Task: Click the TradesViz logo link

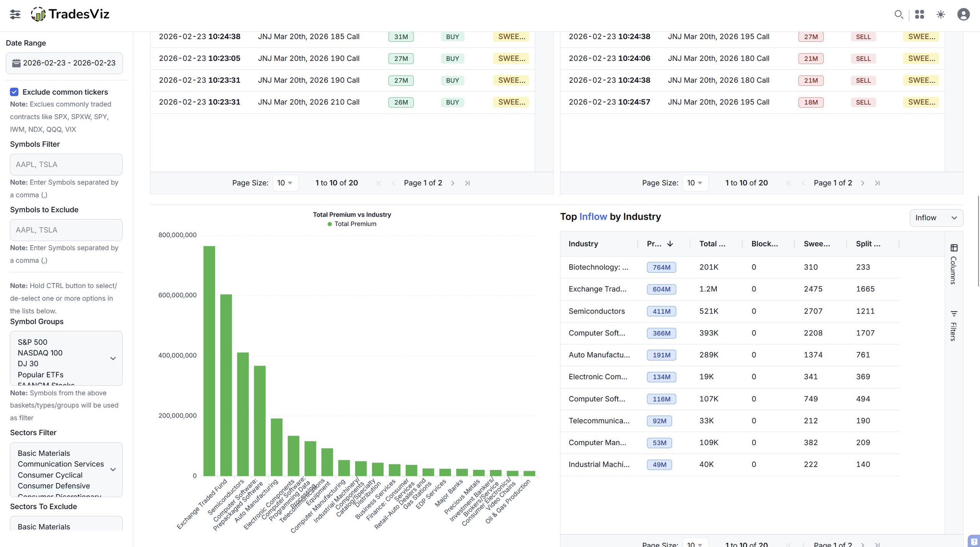Action: tap(70, 14)
